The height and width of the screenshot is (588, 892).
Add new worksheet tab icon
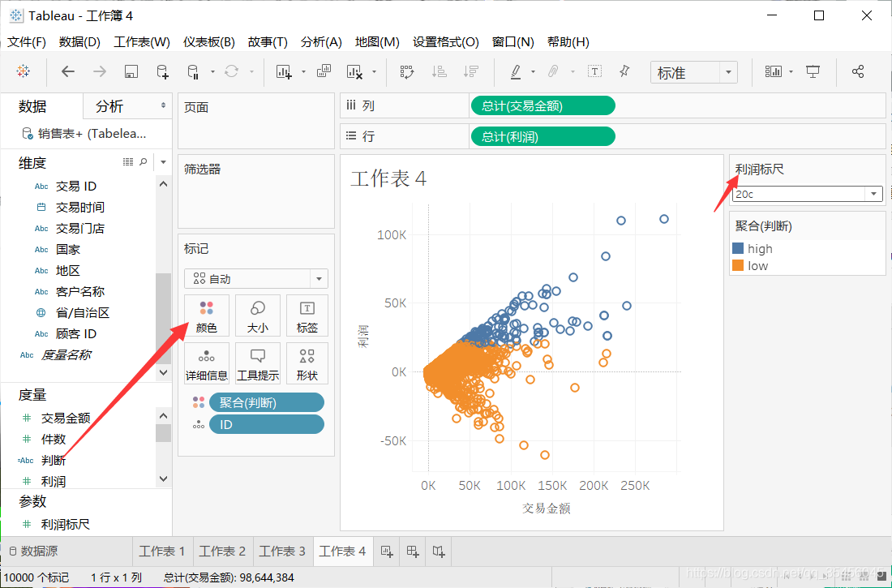coord(387,551)
